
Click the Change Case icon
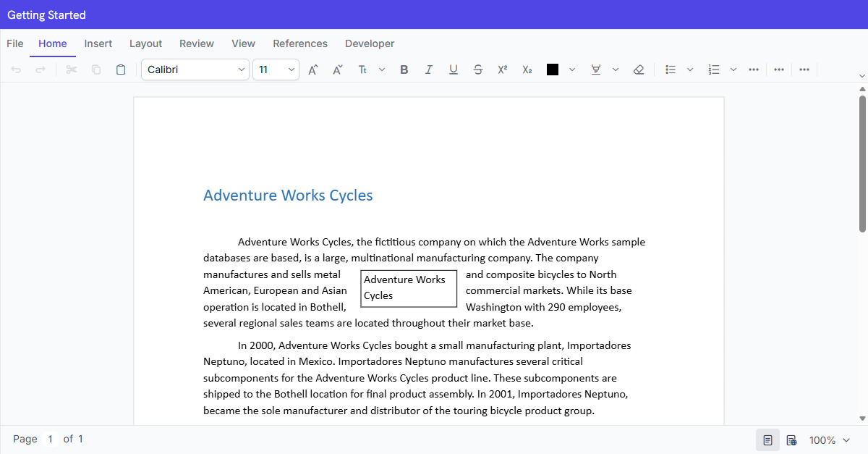tap(363, 70)
